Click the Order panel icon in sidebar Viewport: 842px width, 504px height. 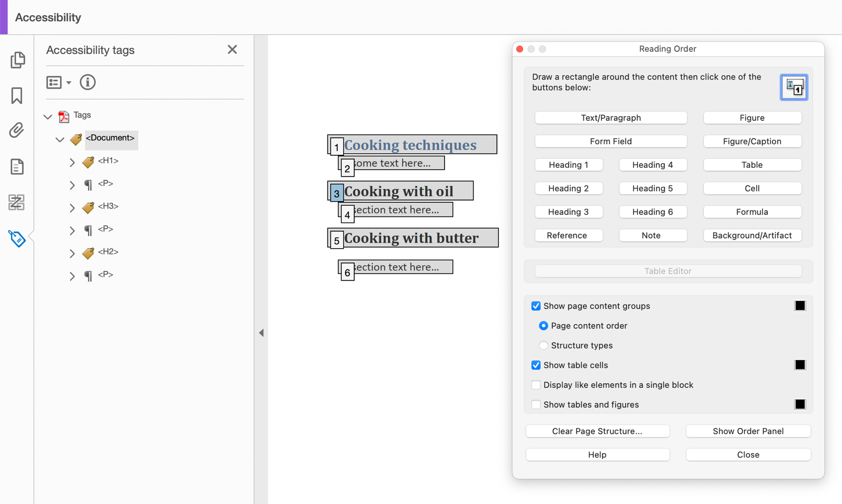coord(17,202)
